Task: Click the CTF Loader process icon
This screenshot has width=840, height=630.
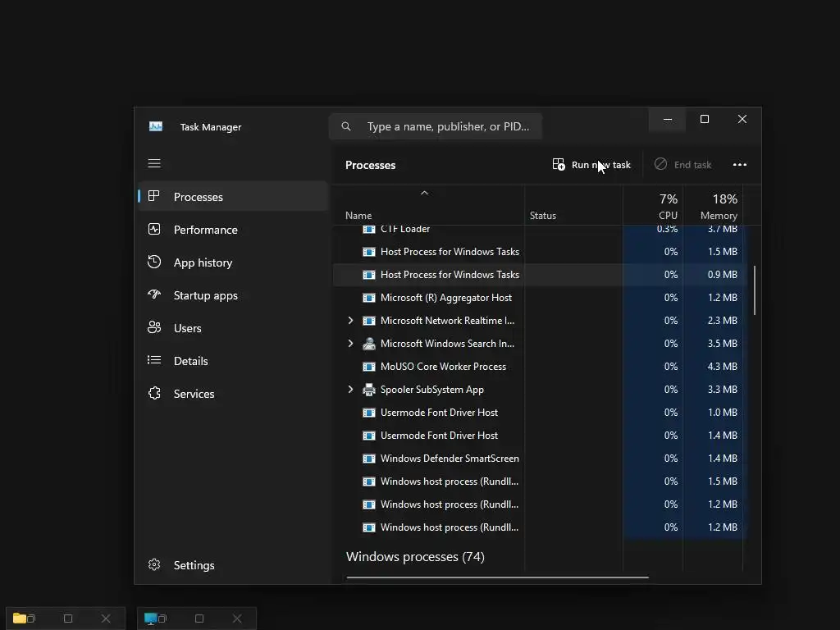Action: click(368, 230)
